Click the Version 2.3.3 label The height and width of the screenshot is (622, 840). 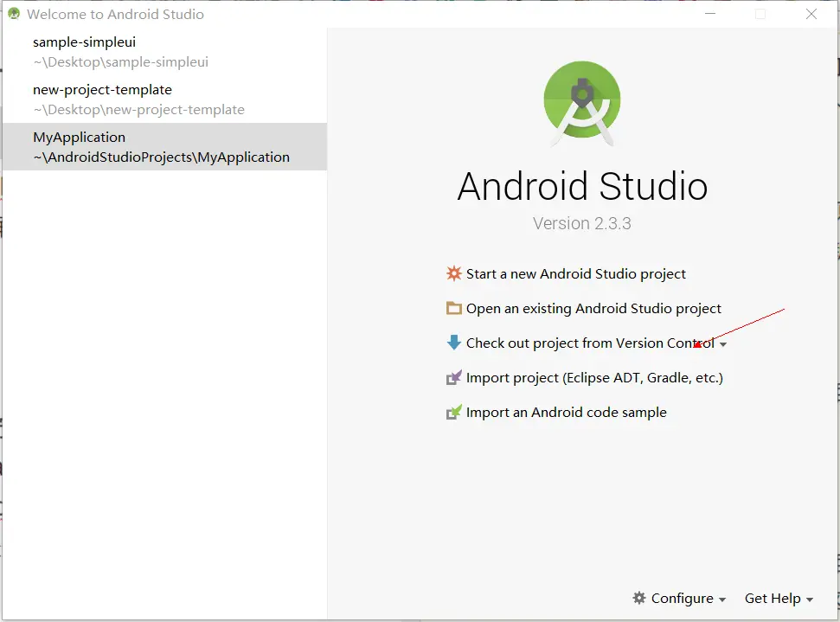pyautogui.click(x=582, y=223)
